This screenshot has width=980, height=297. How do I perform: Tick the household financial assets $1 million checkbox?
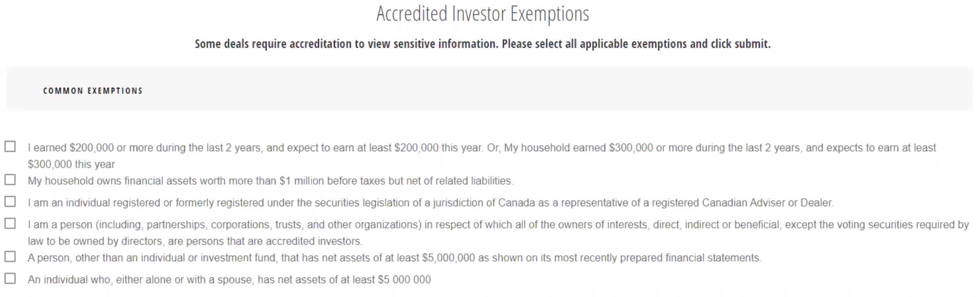(10, 180)
